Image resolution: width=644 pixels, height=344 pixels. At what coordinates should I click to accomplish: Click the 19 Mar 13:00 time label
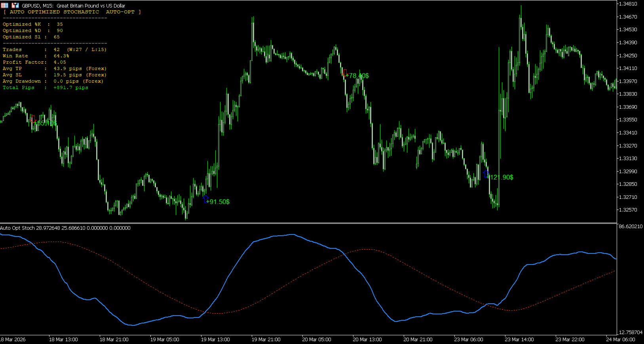[215, 339]
